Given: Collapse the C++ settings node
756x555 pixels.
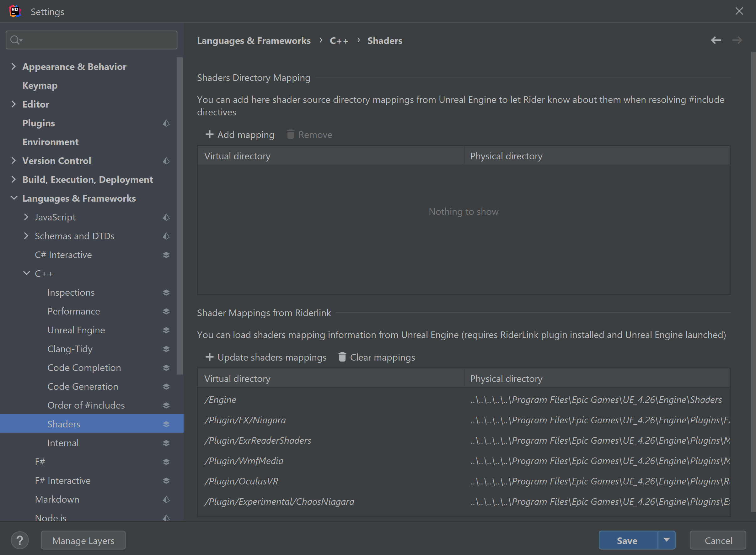Looking at the screenshot, I should click(26, 273).
